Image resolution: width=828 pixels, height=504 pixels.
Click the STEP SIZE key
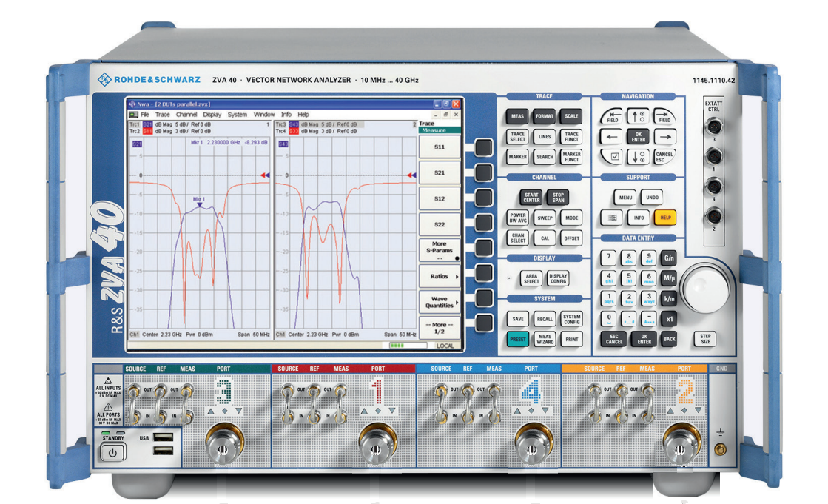tap(705, 339)
